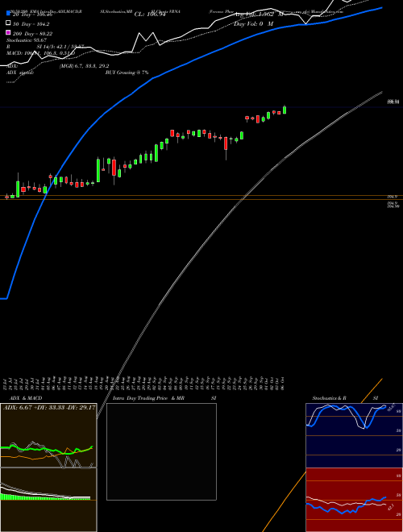Click the 'Stochastics & R' panel title
The image size is (403, 532).
329,398
